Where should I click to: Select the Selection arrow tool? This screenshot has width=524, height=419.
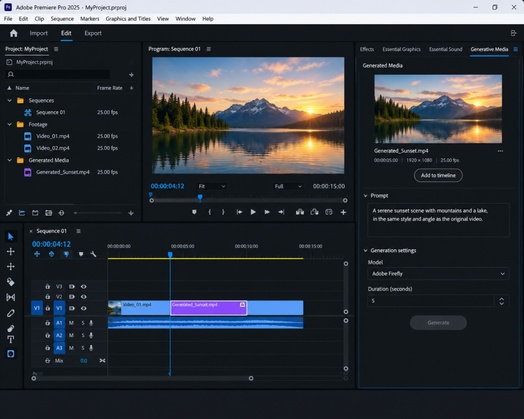point(10,237)
